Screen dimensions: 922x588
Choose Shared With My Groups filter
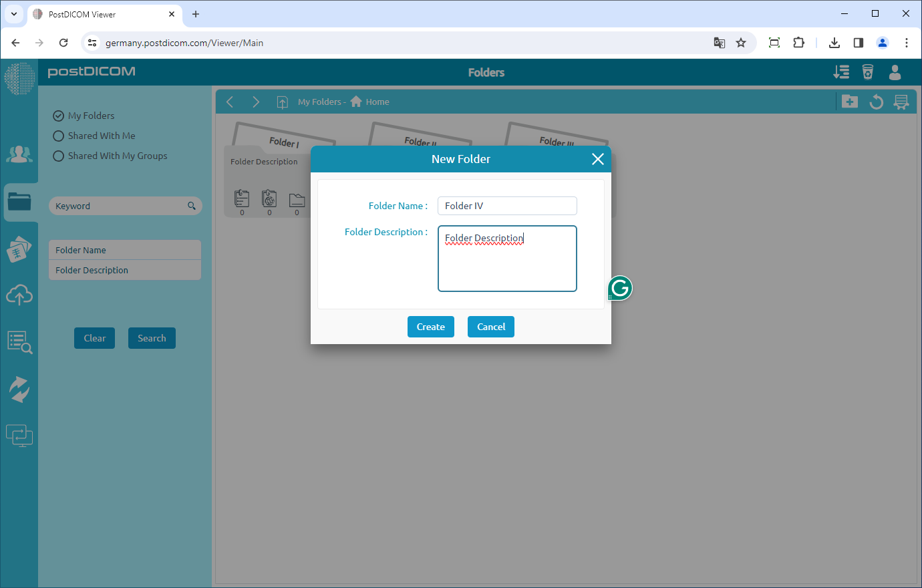point(58,156)
